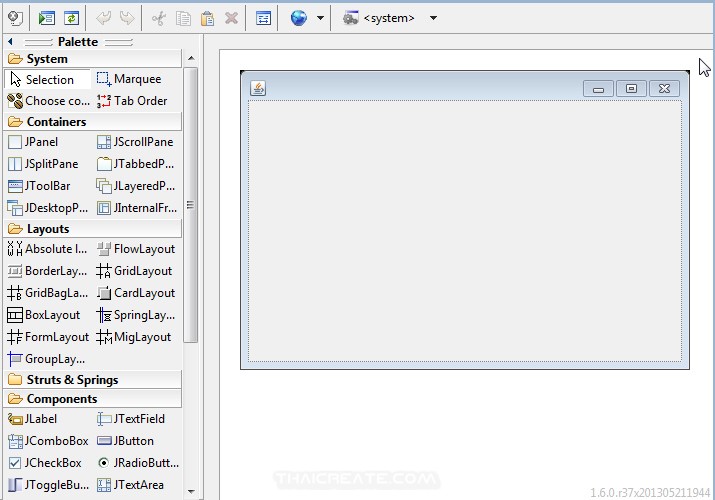Open the <system> look-and-feel dropdown

(433, 18)
